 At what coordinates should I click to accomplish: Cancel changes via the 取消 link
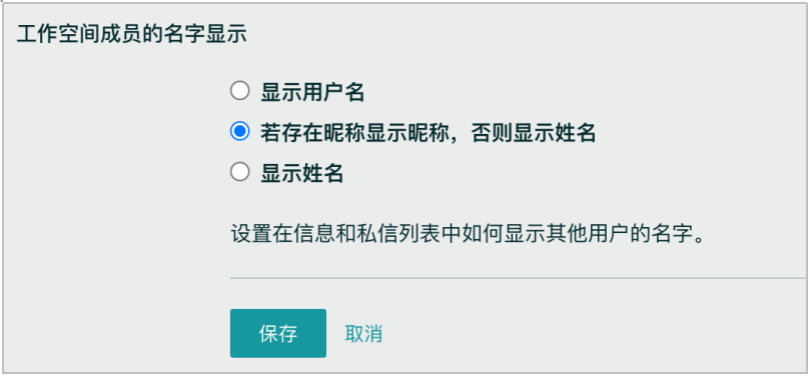[364, 334]
